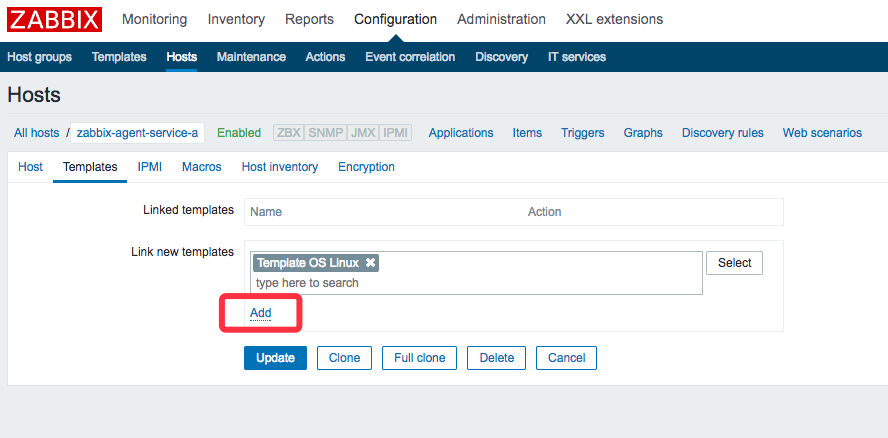Click the Add link for new templates
Viewport: 888px width, 438px height.
[261, 313]
